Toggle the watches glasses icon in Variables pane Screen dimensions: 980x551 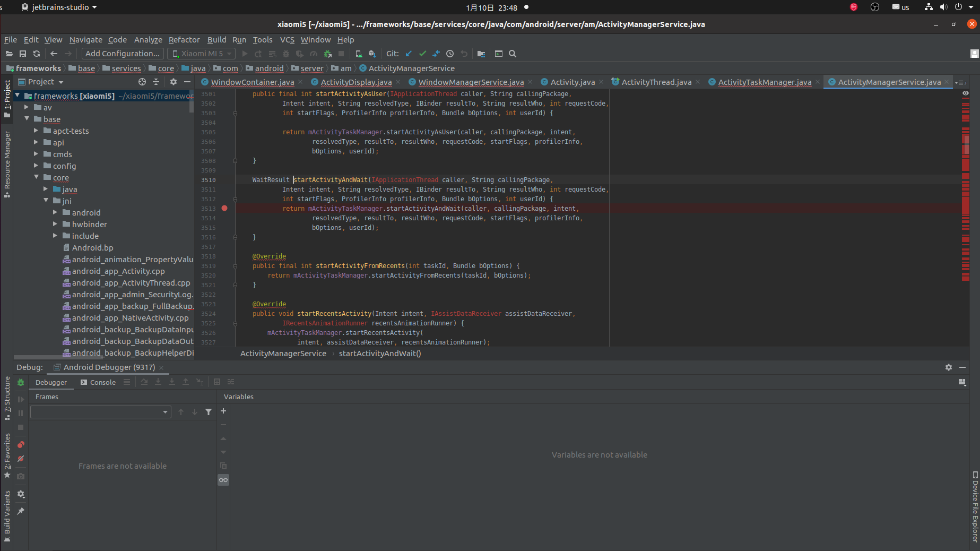point(223,480)
